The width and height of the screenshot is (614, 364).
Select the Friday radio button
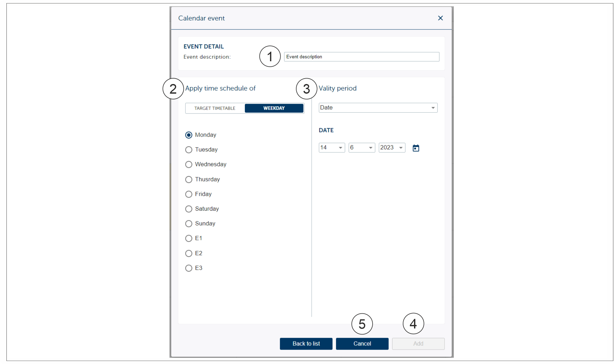[189, 194]
